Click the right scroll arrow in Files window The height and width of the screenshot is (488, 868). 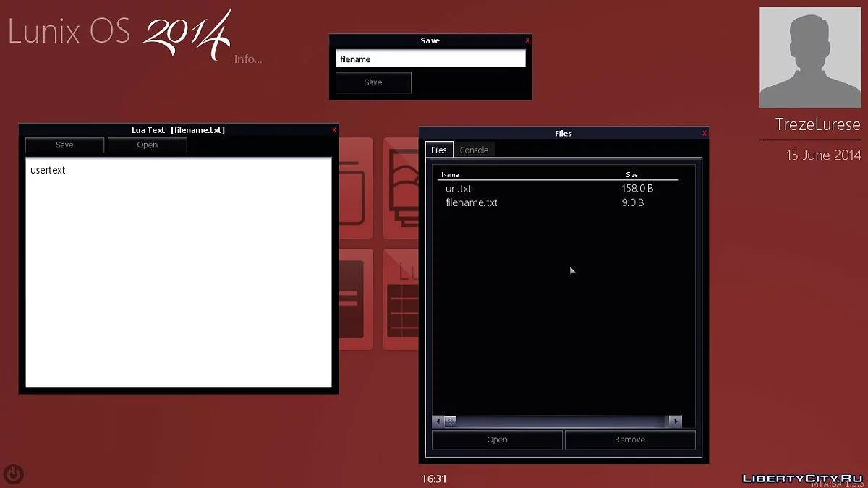(675, 421)
